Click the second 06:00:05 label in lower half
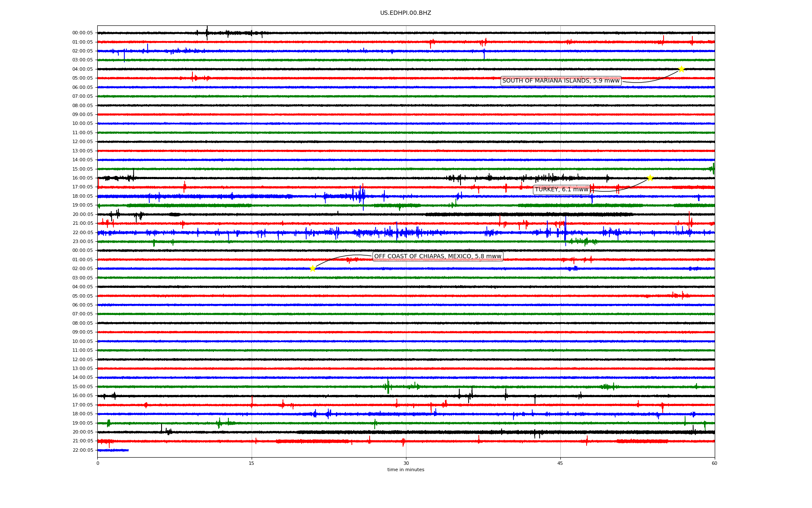 click(x=82, y=305)
